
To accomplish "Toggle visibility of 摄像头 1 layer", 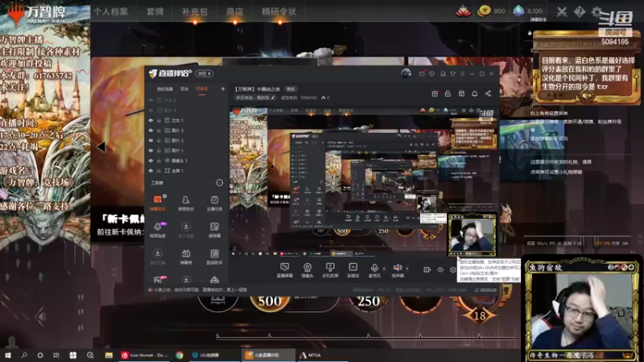I will click(x=151, y=160).
